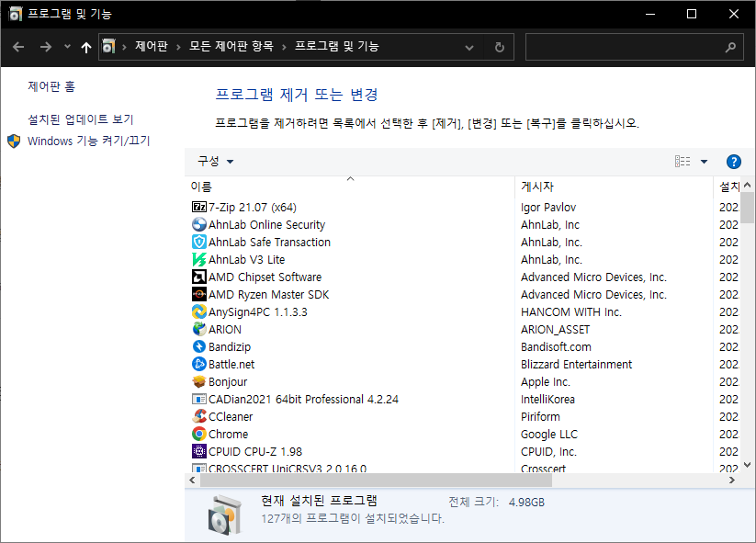Click the AhnLab V3 Lite icon
This screenshot has width=756, height=543.
point(199,259)
